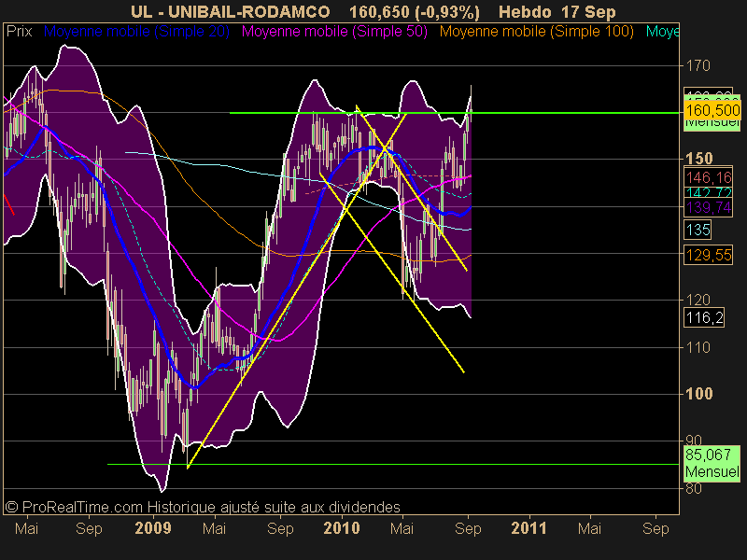This screenshot has width=747, height=560.
Task: Select 2010 on the time axis
Action: coord(341,528)
